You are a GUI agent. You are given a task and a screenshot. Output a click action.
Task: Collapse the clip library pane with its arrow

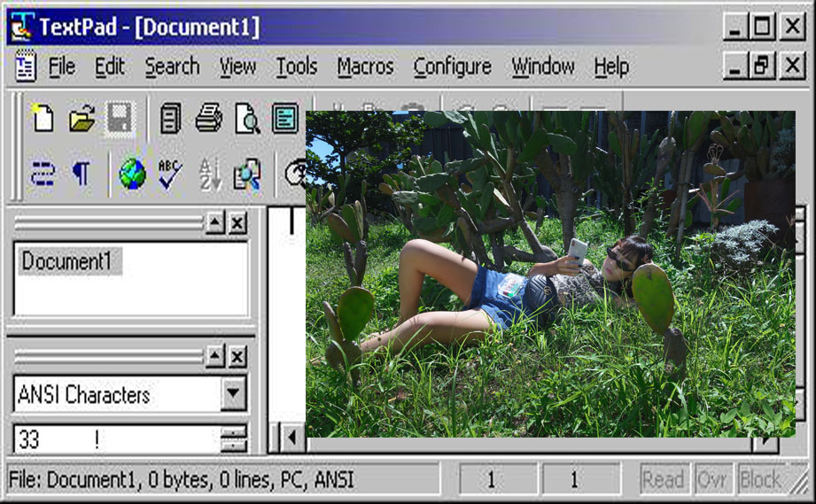point(215,356)
